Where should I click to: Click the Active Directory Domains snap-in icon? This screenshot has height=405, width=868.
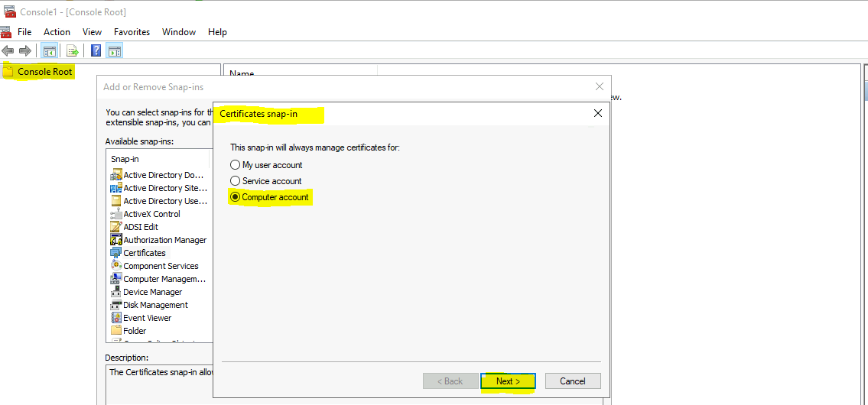pos(116,175)
